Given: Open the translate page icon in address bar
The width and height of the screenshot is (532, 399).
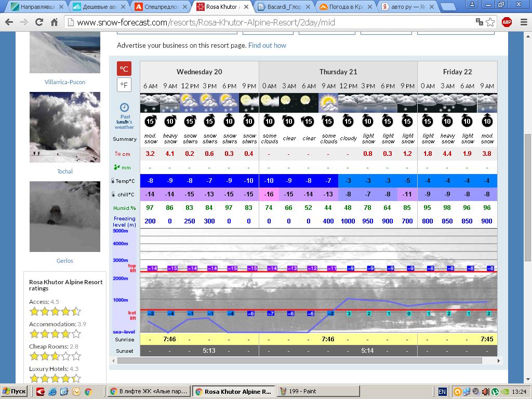Looking at the screenshot, I should coord(480,22).
